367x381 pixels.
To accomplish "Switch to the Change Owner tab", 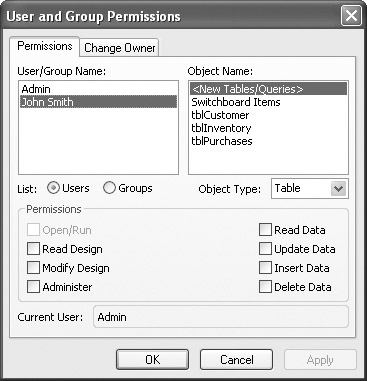I will pos(119,48).
